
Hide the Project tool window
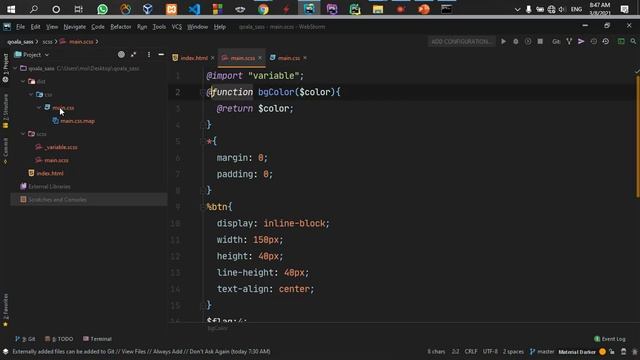coord(161,54)
